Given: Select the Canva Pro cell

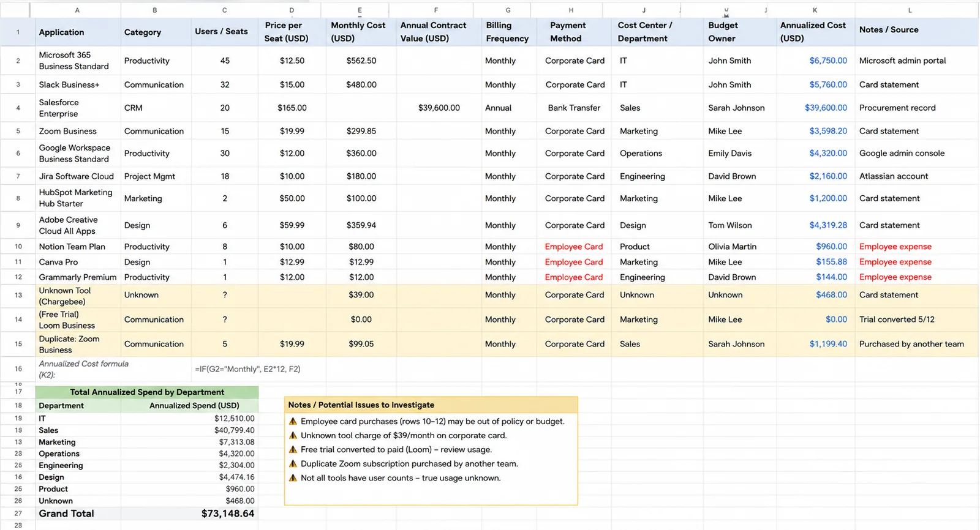Looking at the screenshot, I should tap(78, 262).
